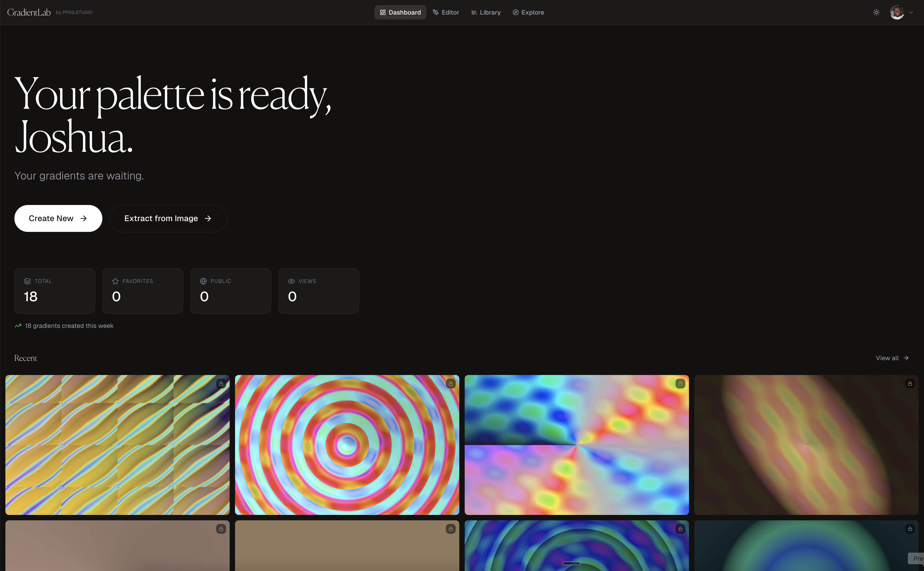Open the Editor section via pen icon

pos(435,12)
